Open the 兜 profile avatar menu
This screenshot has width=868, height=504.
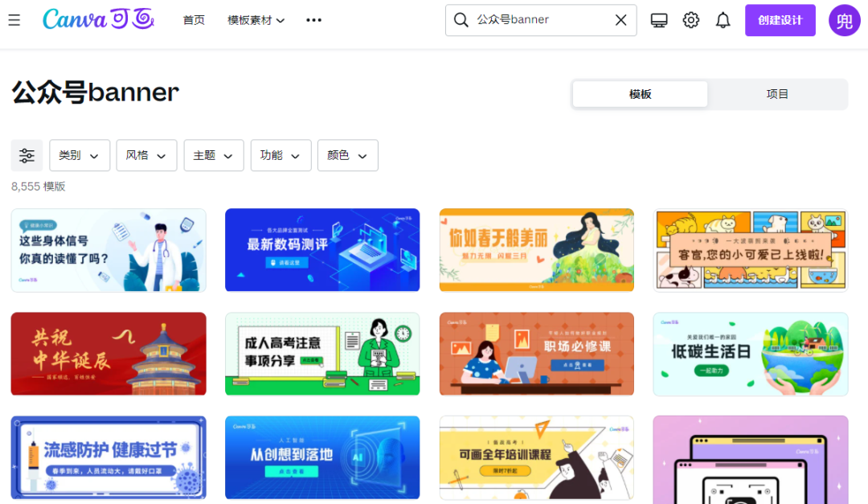pyautogui.click(x=844, y=20)
